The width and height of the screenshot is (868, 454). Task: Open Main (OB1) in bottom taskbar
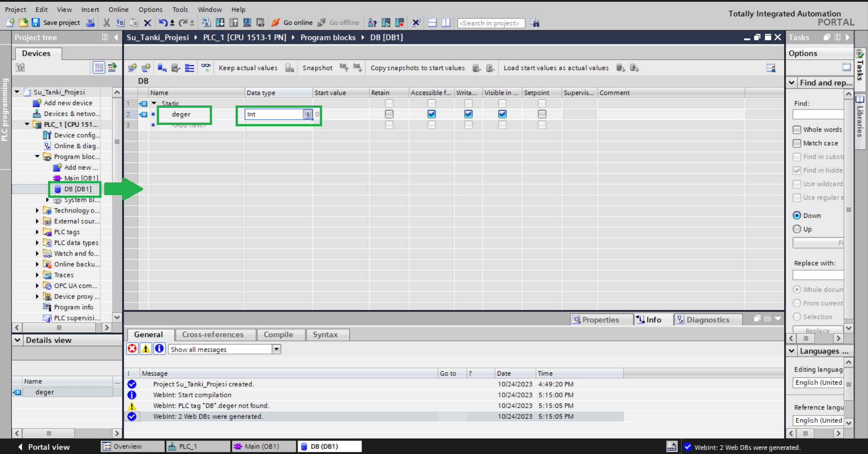pos(262,446)
